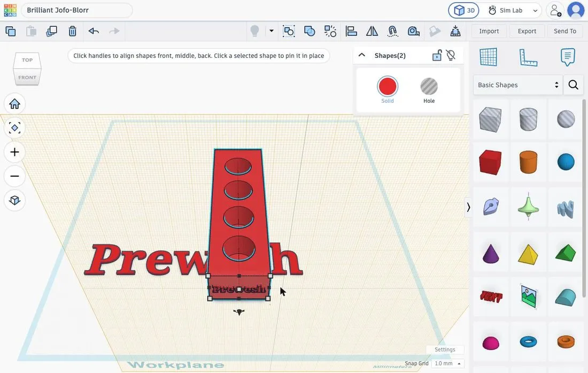The width and height of the screenshot is (588, 373).
Task: Open the Tinkercad home logo
Action: [10, 10]
